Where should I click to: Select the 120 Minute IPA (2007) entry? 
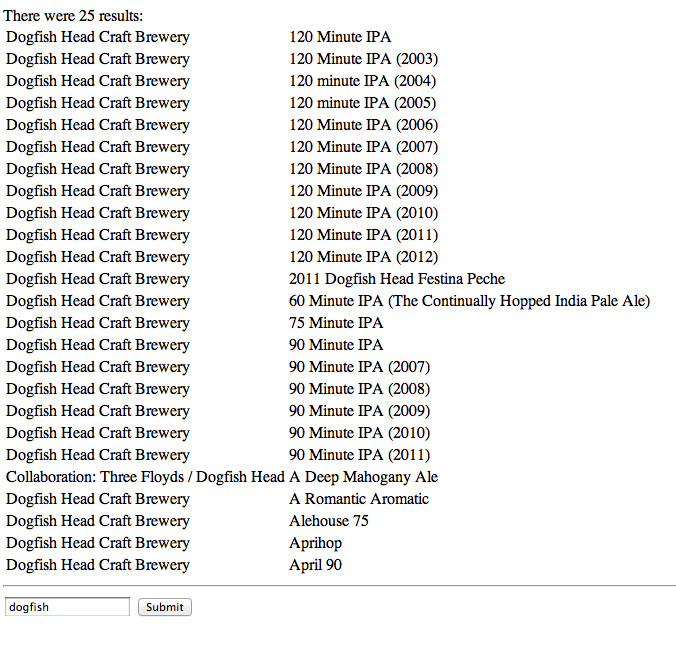pos(363,147)
